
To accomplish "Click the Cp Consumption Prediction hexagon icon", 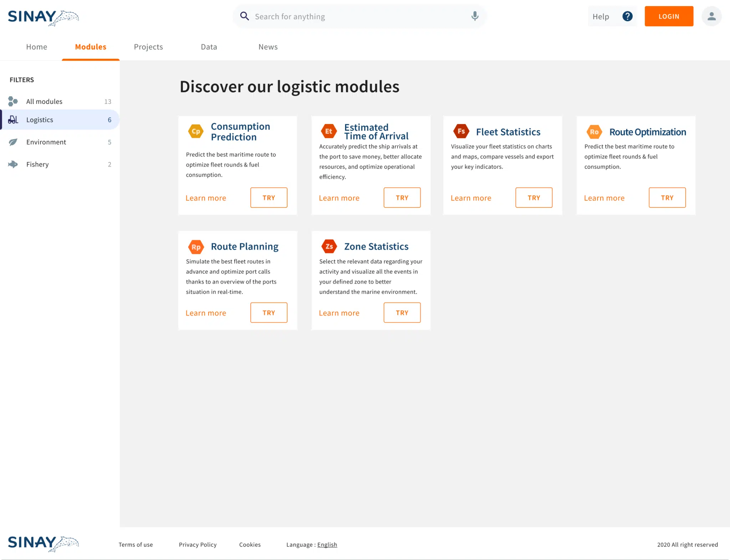I will coord(196,131).
